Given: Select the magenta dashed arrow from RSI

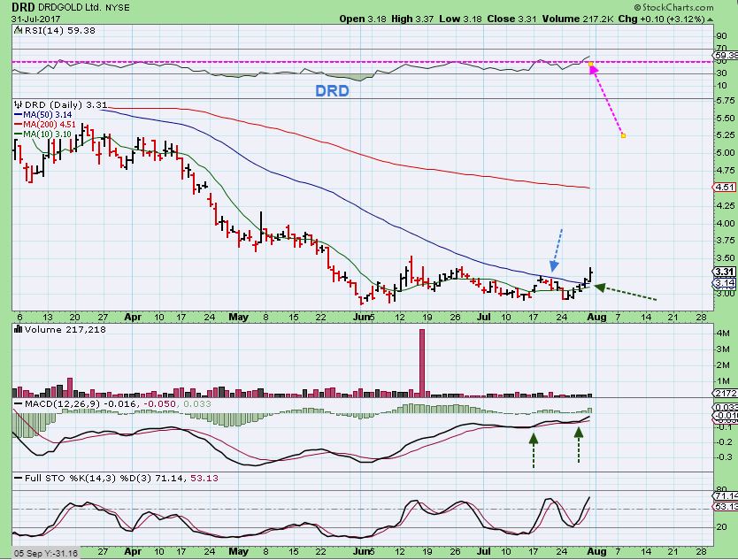Looking at the screenshot, I should click(607, 99).
